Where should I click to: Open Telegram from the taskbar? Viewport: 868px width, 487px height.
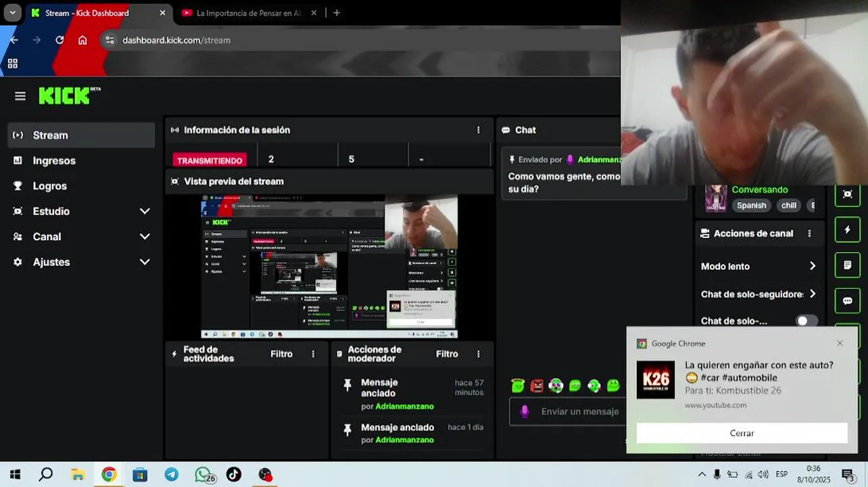[172, 475]
